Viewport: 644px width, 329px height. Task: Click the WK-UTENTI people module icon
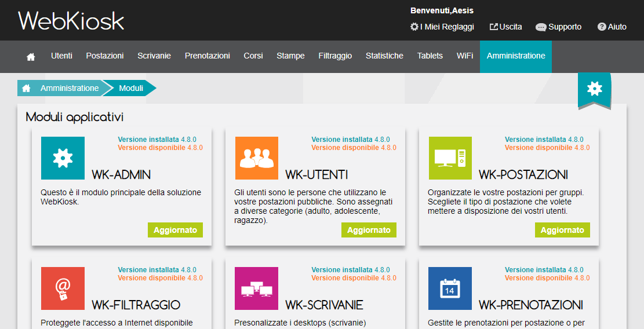coord(257,158)
